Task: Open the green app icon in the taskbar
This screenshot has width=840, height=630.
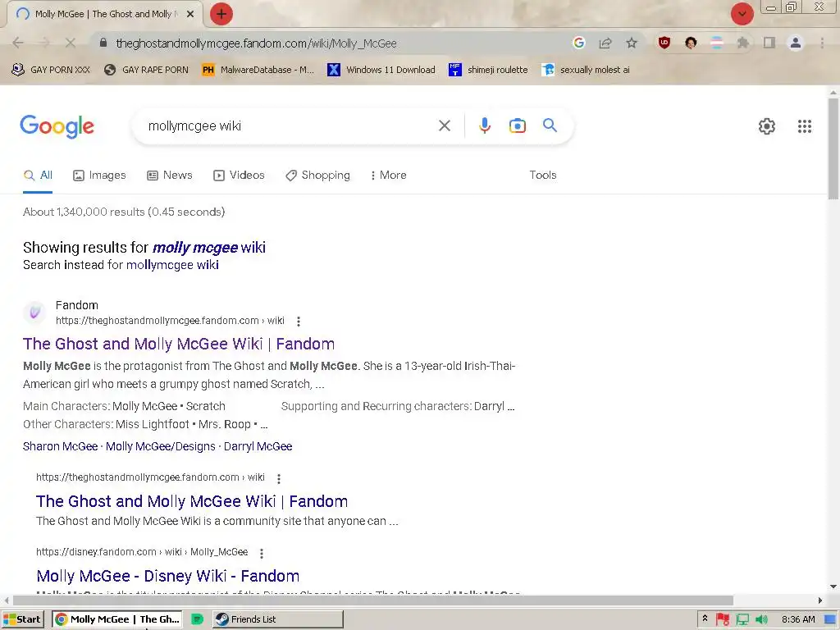Action: click(197, 619)
